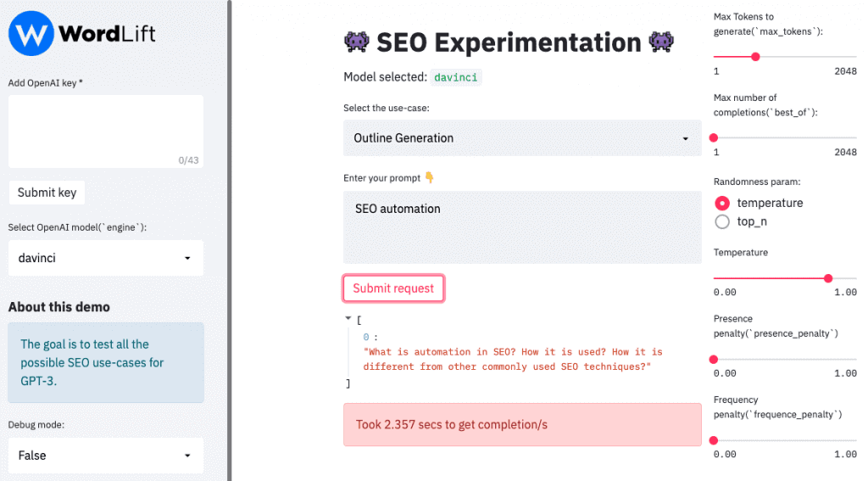Image resolution: width=868 pixels, height=481 pixels.
Task: Click the WordLift logo icon
Action: point(31,33)
